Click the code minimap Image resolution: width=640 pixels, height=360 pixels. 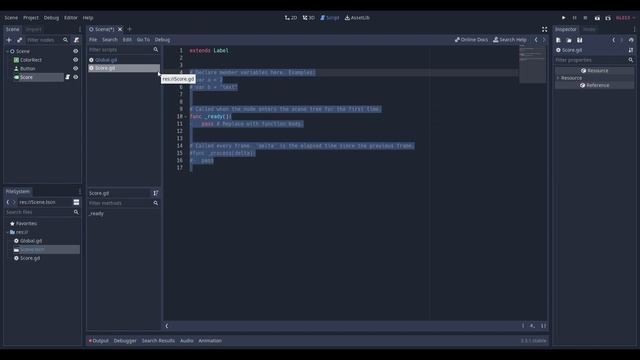(533, 64)
